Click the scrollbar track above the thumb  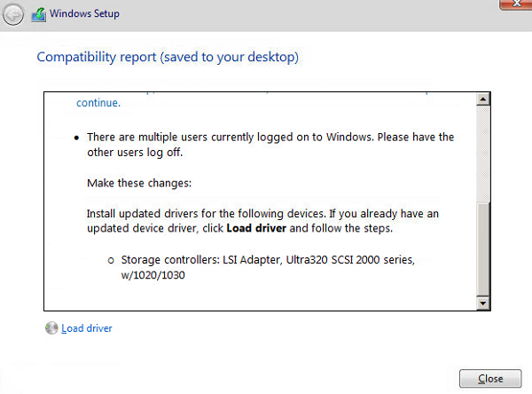[483, 154]
